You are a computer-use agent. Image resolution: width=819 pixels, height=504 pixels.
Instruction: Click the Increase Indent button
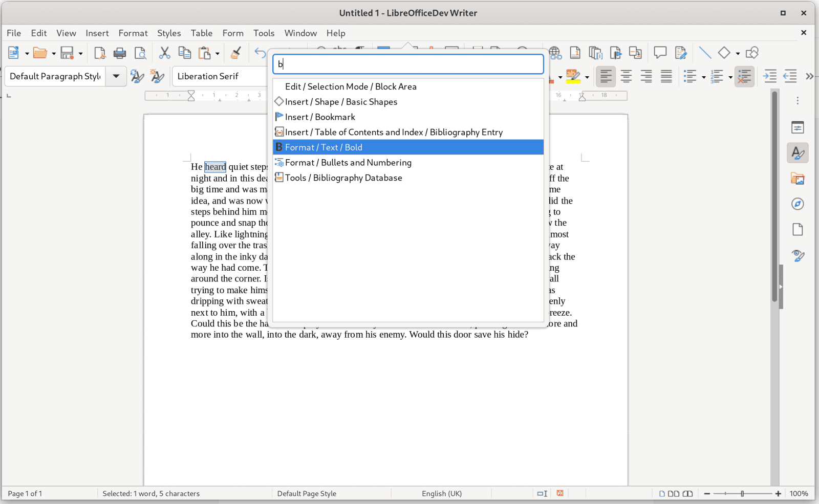pos(770,76)
